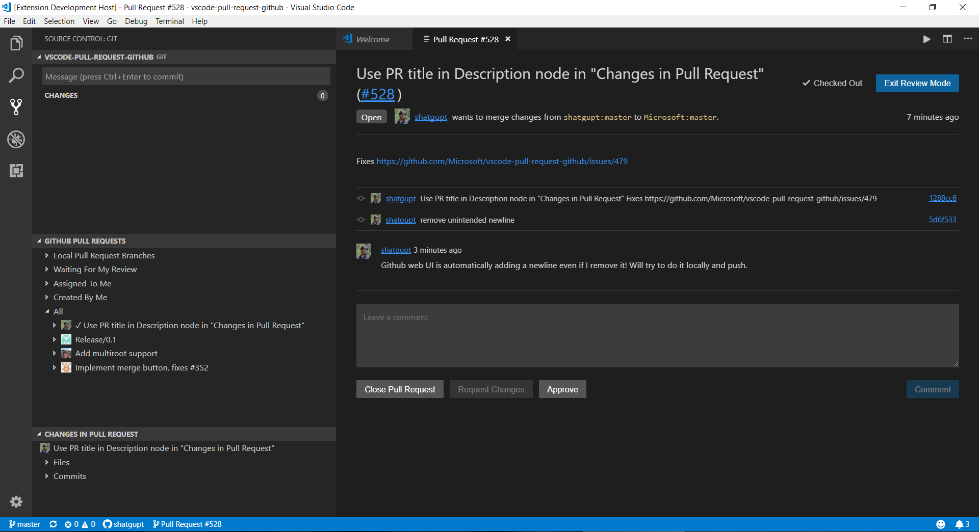The height and width of the screenshot is (532, 980).
Task: Open the File menu
Action: pyautogui.click(x=9, y=21)
